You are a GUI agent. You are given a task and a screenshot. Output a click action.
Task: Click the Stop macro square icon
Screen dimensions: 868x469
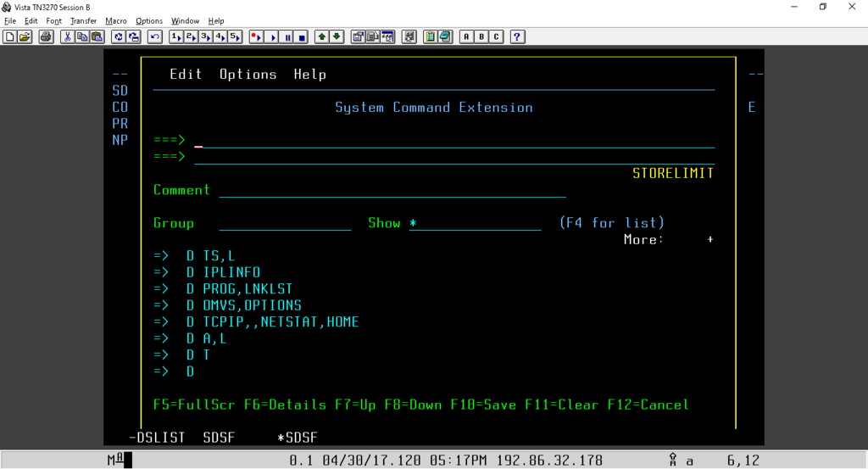[302, 37]
